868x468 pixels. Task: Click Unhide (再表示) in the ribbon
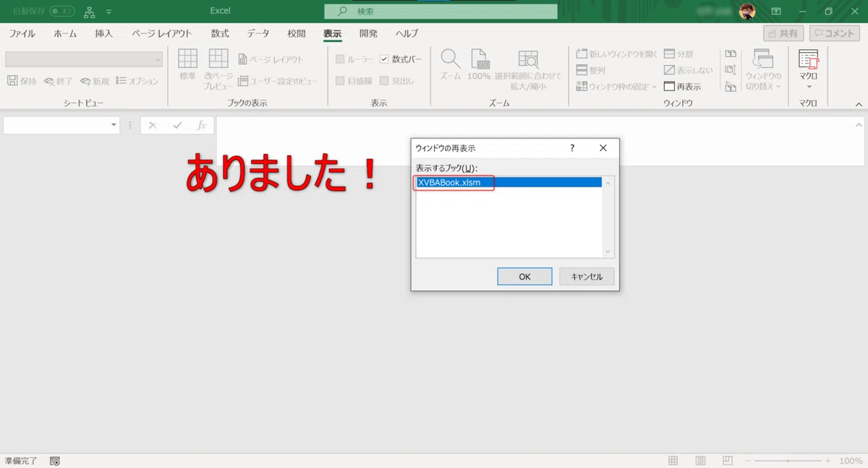[683, 87]
